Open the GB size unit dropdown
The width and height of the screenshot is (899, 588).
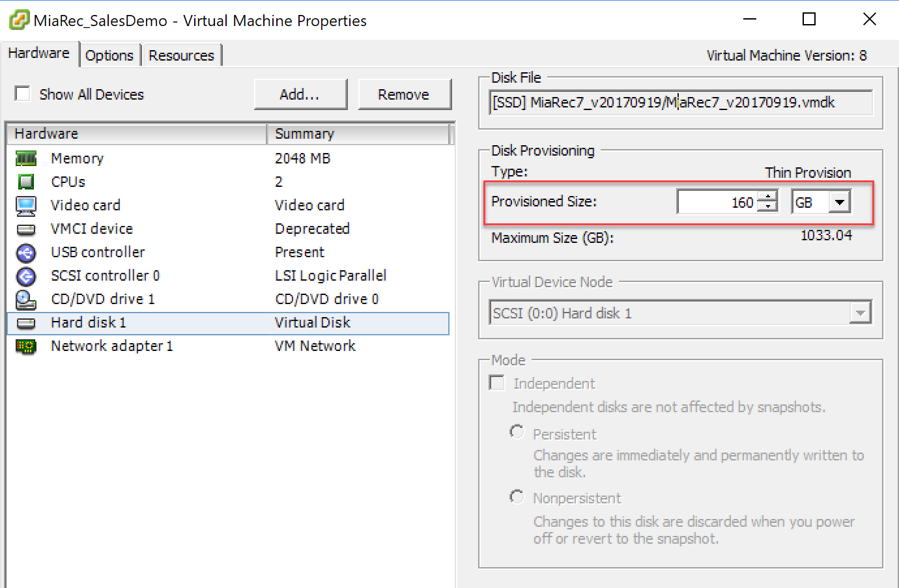840,202
